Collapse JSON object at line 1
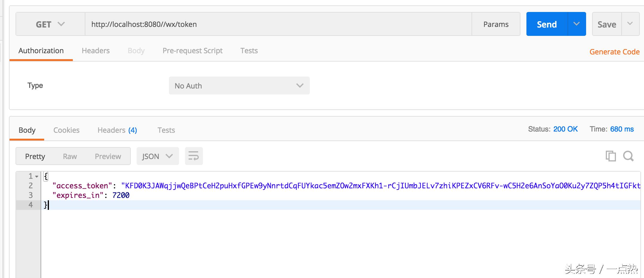The width and height of the screenshot is (644, 278). tap(37, 176)
